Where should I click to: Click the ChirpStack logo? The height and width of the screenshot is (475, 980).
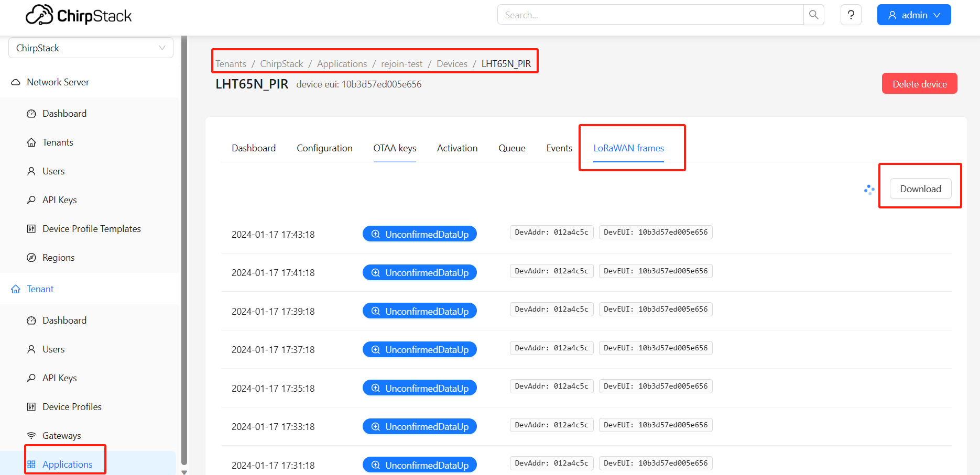point(79,15)
